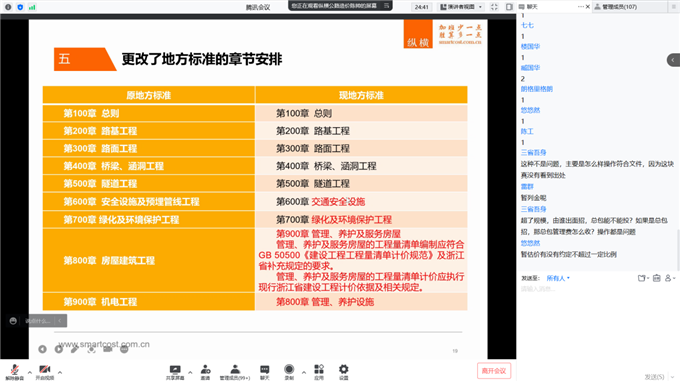Image resolution: width=680 pixels, height=382 pixels.
Task: Expand the send options arrow beside 发送
Action: tap(673, 377)
